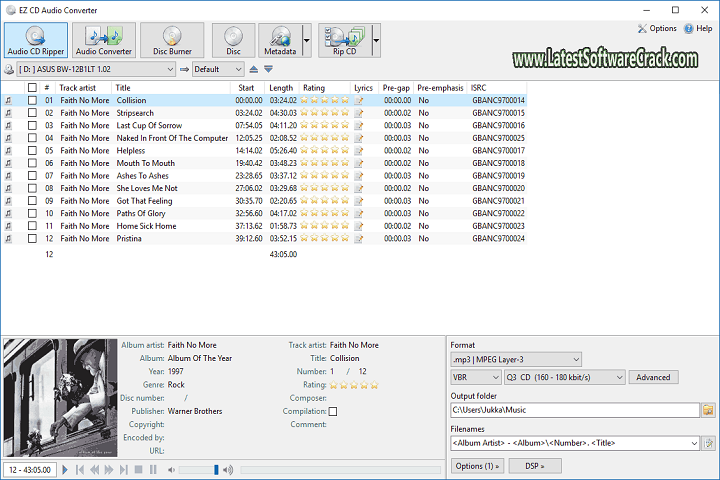Adjust the player volume slider
The image size is (720, 480).
(x=199, y=469)
